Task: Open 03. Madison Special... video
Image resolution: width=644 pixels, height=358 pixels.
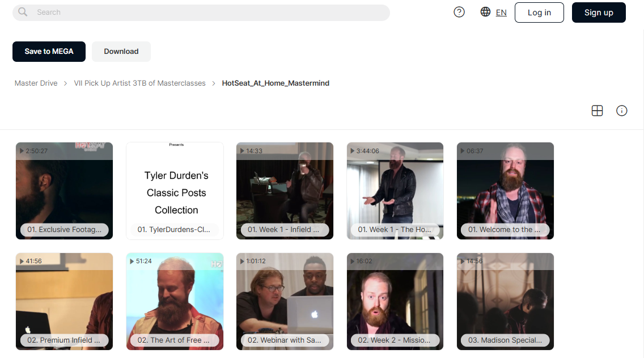Action: (506, 301)
